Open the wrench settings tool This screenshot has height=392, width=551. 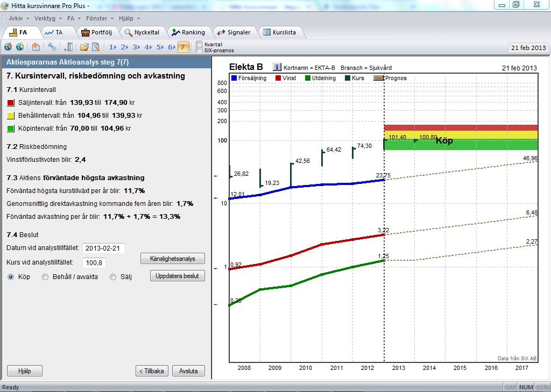tap(52, 47)
